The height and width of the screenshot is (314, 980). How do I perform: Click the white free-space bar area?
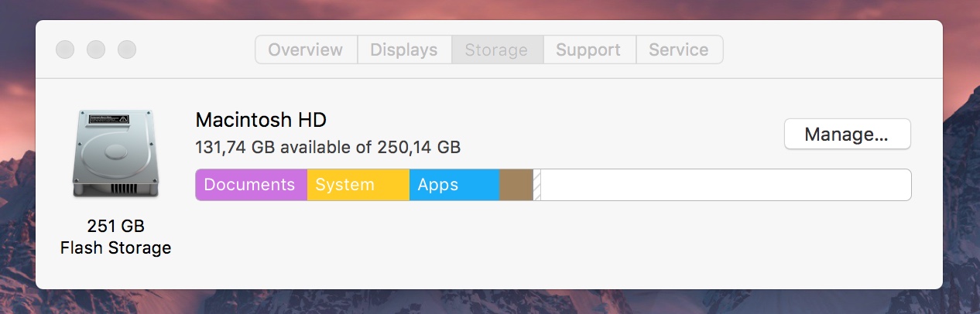(726, 185)
